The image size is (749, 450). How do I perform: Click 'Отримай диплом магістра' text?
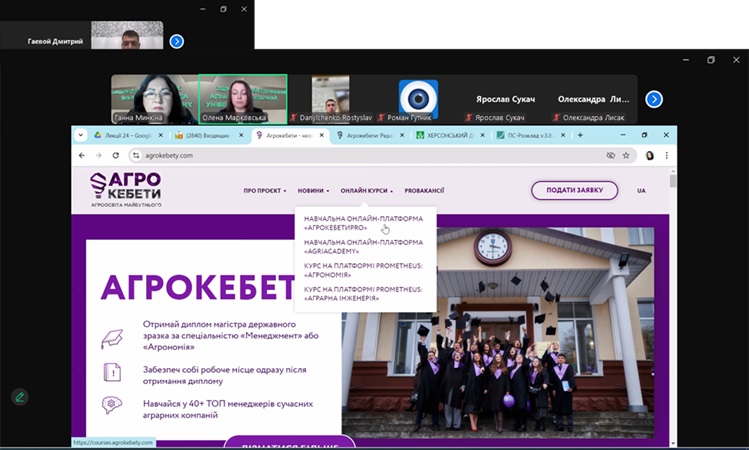[x=231, y=336]
